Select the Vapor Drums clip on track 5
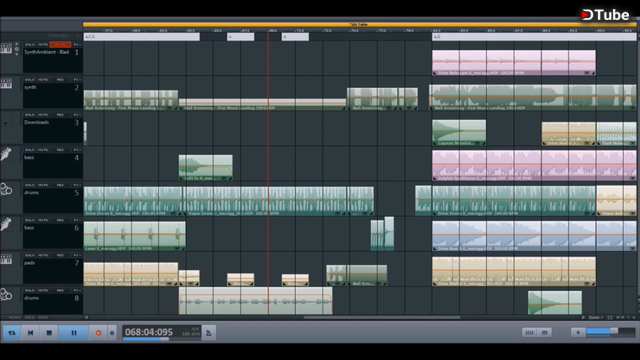 coord(264,201)
